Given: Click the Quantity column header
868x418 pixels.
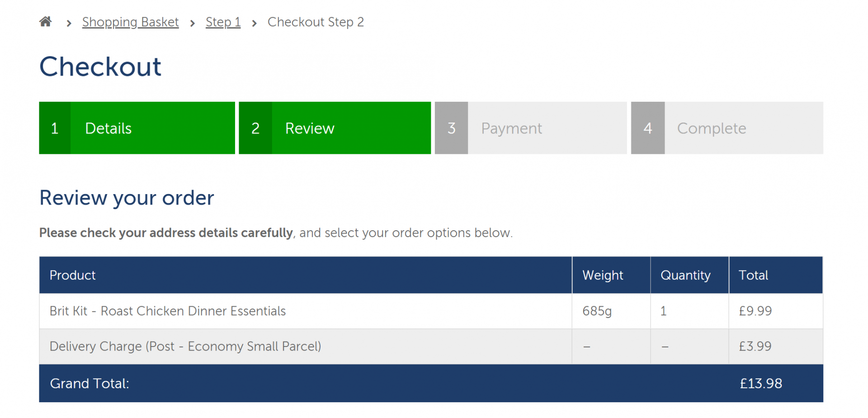Looking at the screenshot, I should click(x=689, y=275).
